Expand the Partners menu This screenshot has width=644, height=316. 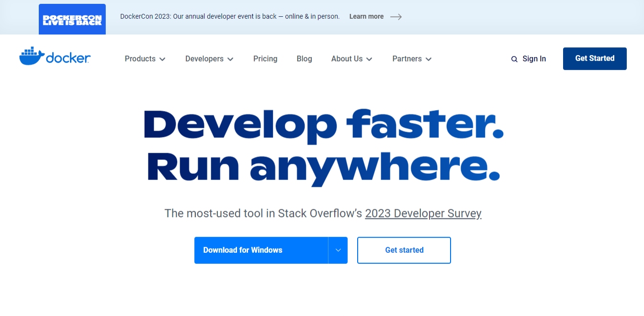412,59
